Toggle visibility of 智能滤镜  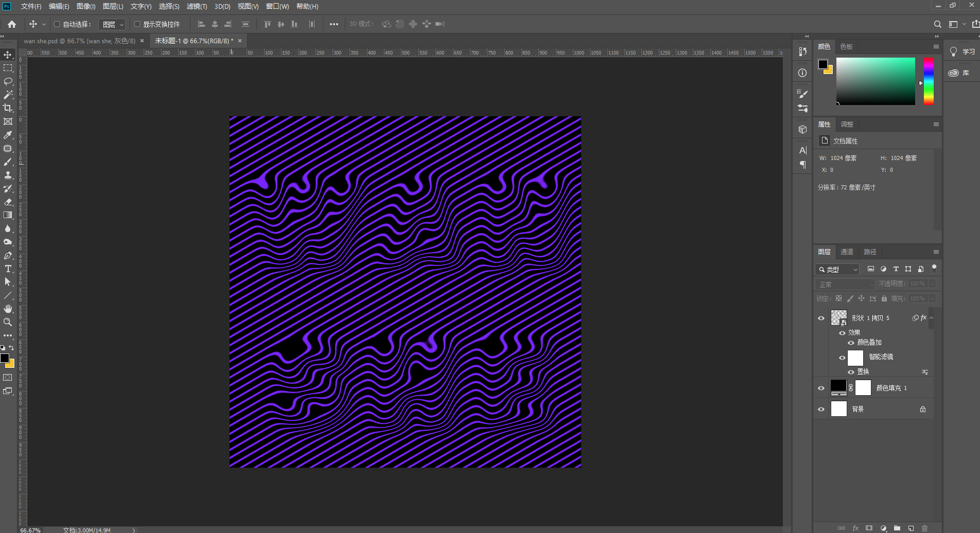pos(842,358)
